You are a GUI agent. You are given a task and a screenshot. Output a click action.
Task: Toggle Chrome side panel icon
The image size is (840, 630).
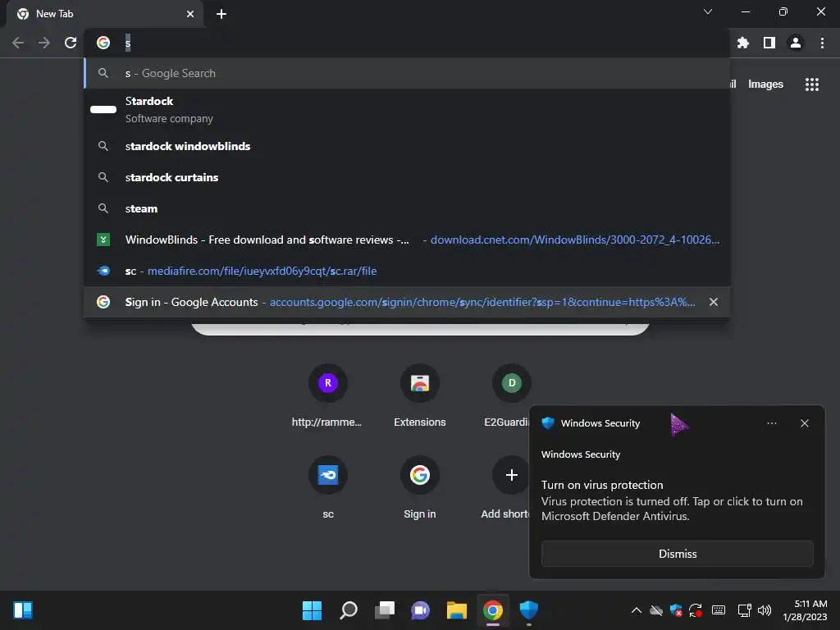(769, 43)
